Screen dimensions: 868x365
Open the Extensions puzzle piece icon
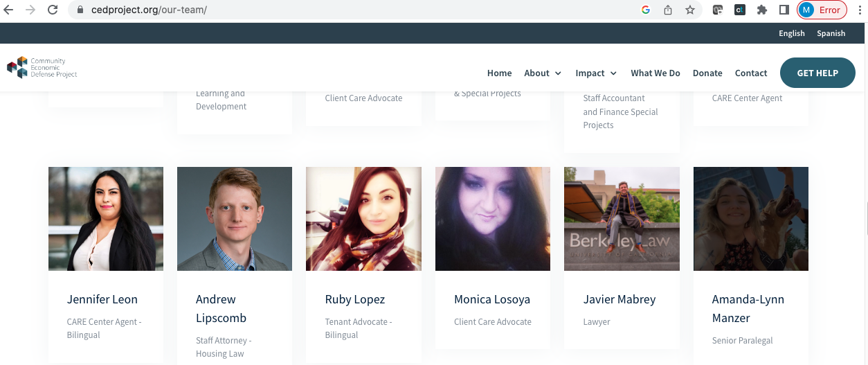762,10
